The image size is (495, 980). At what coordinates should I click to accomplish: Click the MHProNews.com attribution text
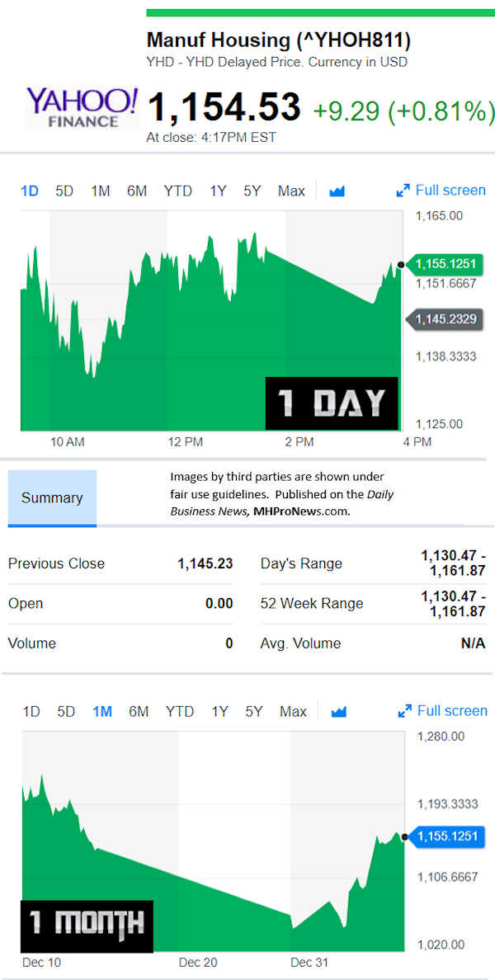tap(302, 511)
